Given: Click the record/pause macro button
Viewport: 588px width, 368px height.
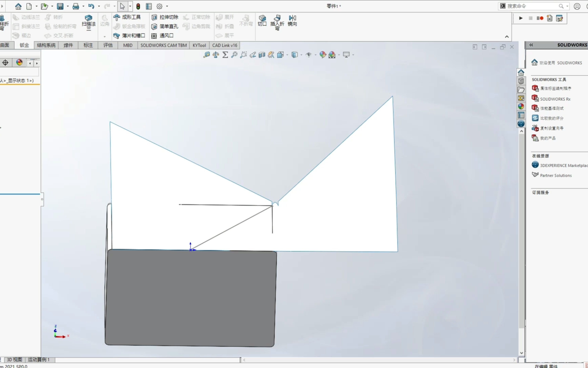Looking at the screenshot, I should pos(540,18).
